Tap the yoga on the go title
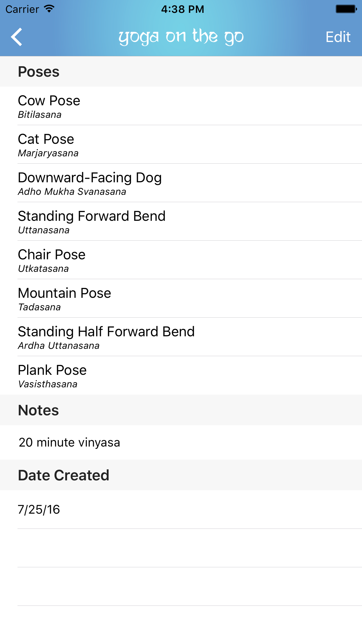The height and width of the screenshot is (644, 362). (181, 37)
